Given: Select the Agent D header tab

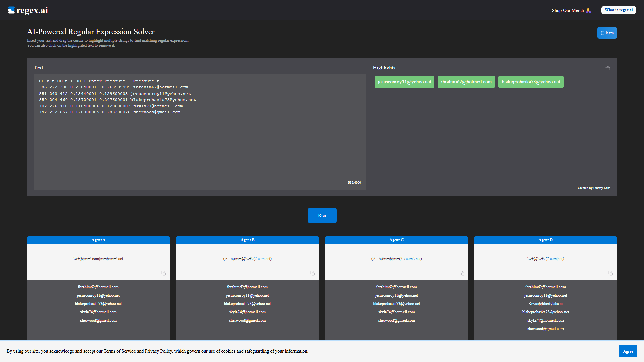Looking at the screenshot, I should (x=545, y=240).
